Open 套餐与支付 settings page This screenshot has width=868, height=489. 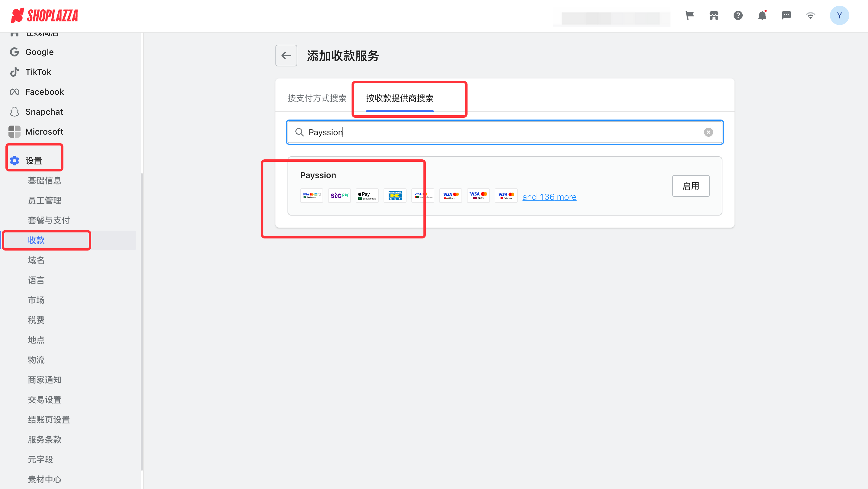49,220
